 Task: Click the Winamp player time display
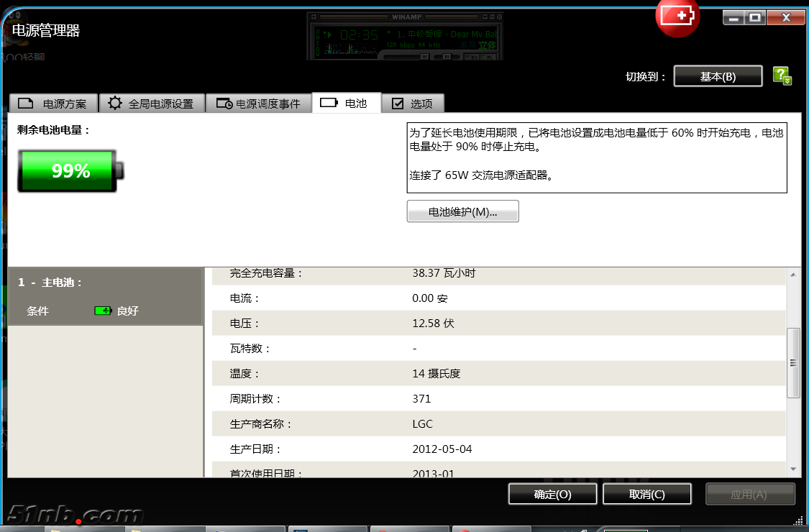point(359,35)
